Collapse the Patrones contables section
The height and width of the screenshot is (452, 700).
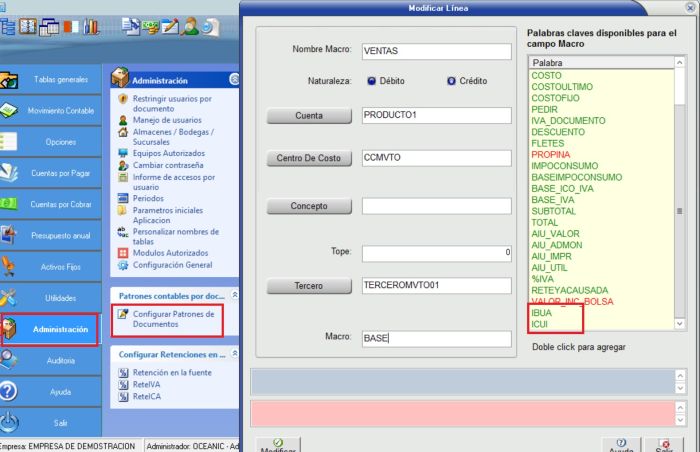[x=234, y=296]
